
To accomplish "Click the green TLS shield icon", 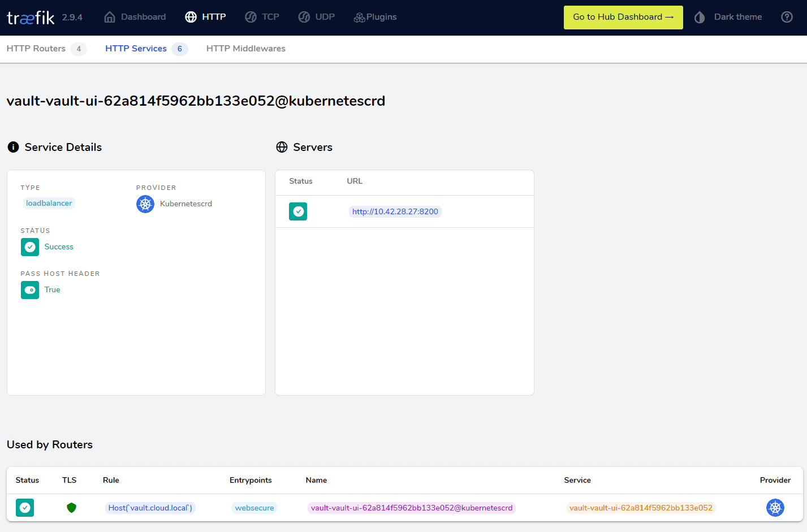I will point(71,508).
